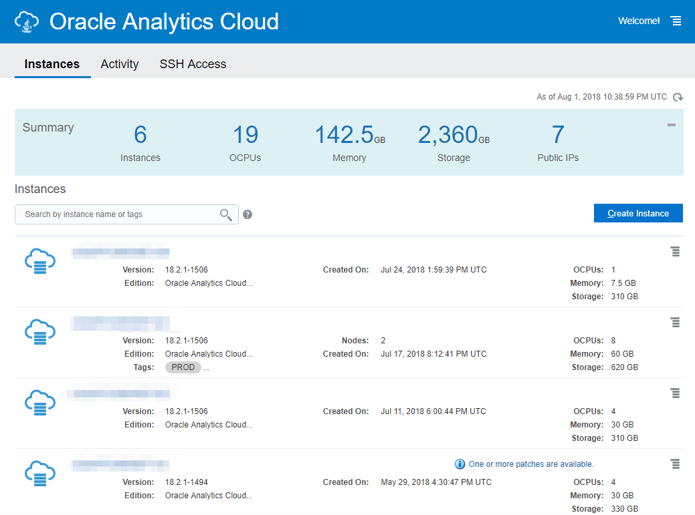Open blurred name of May 29 instance
695x515 pixels.
(121, 465)
